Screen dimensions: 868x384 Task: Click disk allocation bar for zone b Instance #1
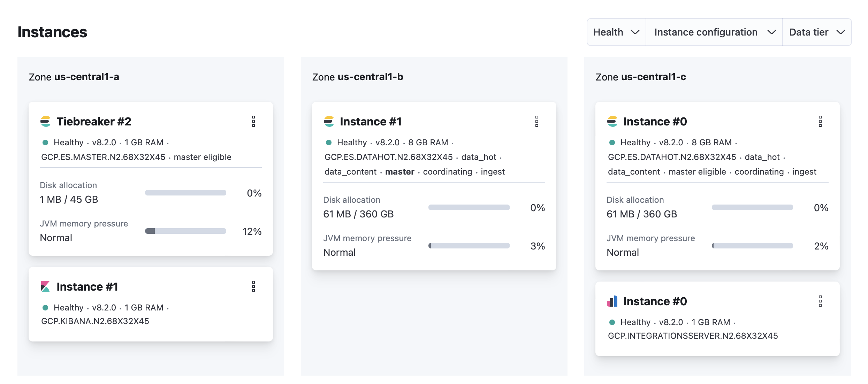[x=469, y=207]
